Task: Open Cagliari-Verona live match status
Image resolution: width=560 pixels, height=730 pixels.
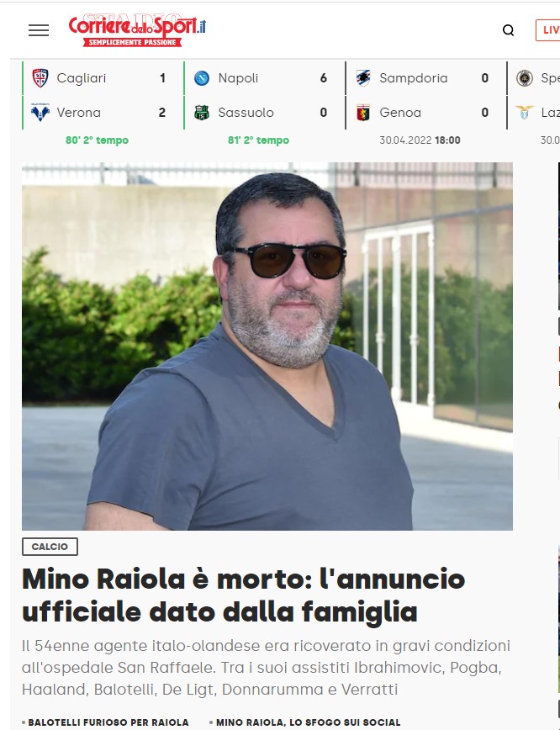Action: 97,140
